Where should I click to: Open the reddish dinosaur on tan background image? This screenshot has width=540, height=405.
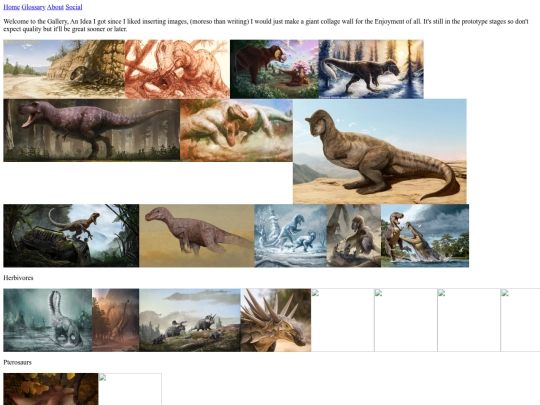click(x=197, y=236)
